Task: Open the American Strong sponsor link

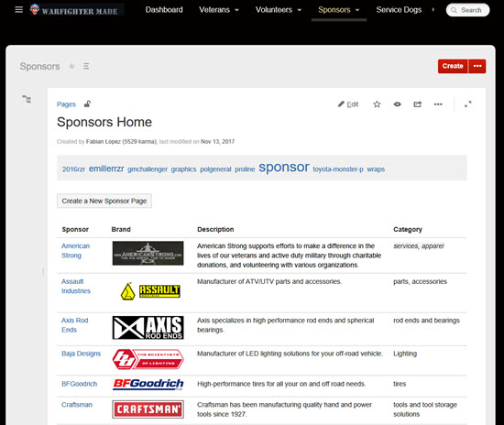Action: pos(75,251)
